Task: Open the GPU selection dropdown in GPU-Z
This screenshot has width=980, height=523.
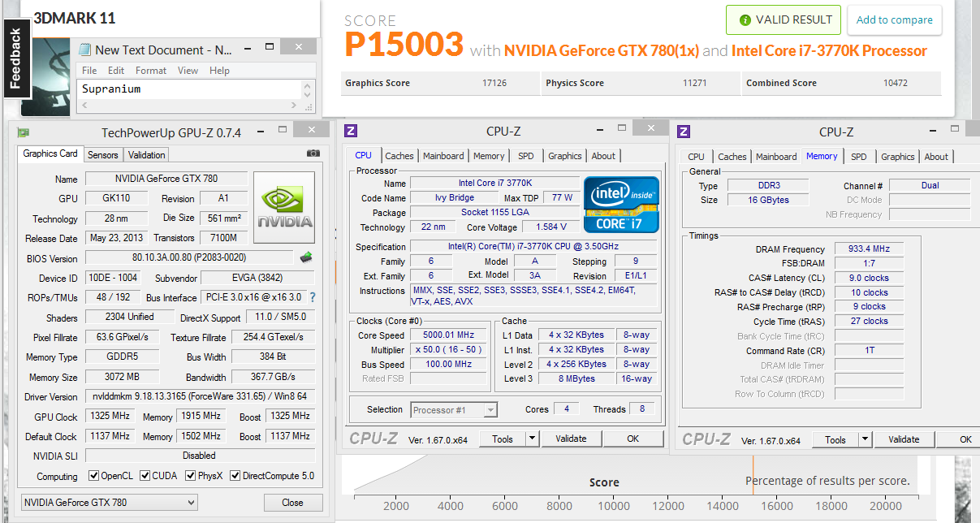Action: (x=109, y=503)
